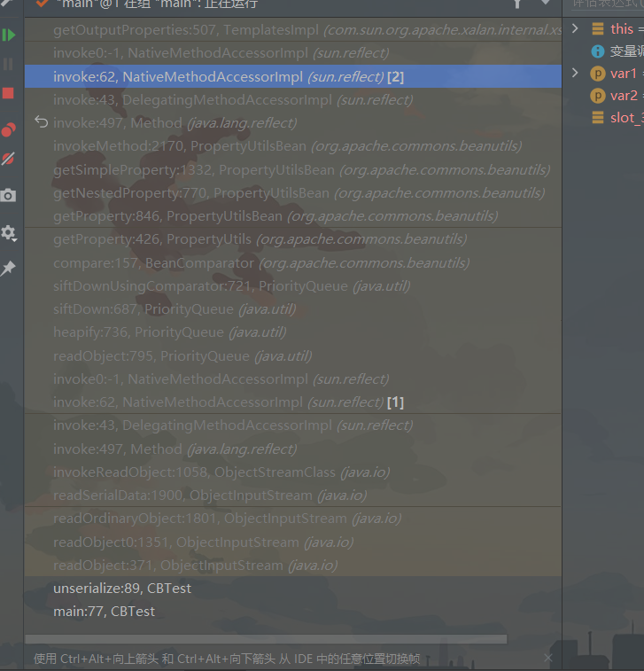Click the camera thread dump icon

pos(9,196)
